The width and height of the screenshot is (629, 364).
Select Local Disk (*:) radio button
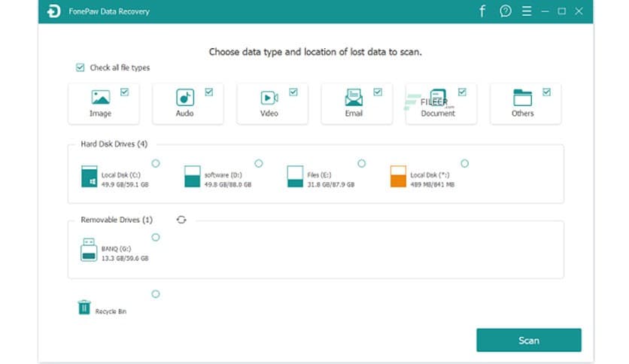464,163
